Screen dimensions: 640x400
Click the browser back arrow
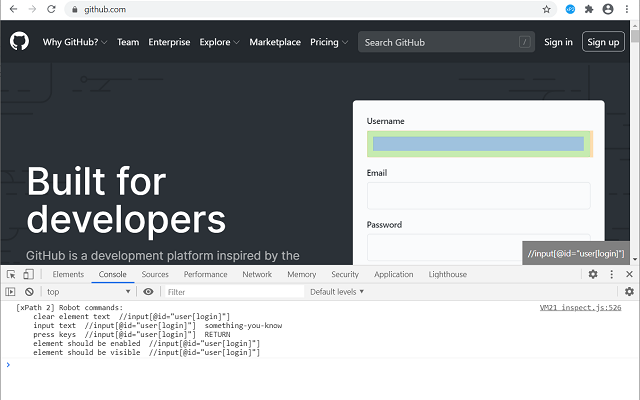point(13,9)
